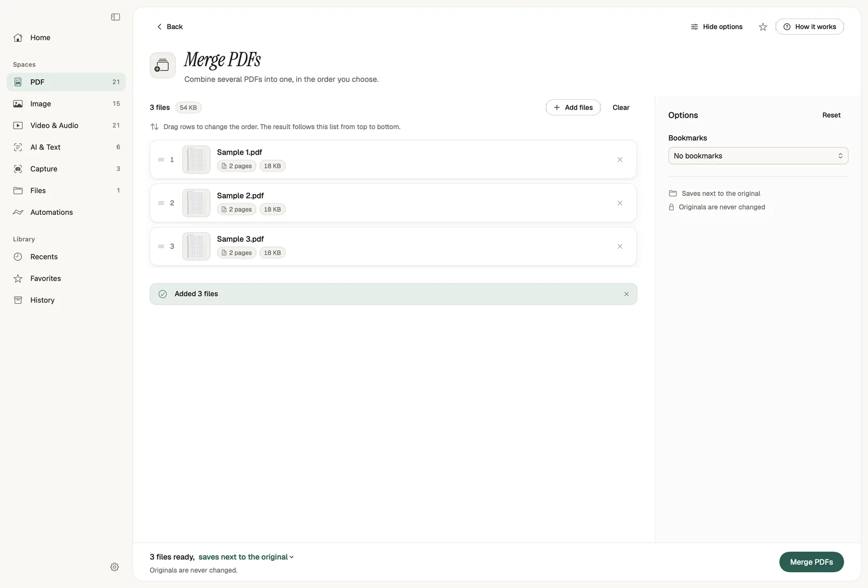Clear the file list
The height and width of the screenshot is (588, 868).
pyautogui.click(x=621, y=107)
